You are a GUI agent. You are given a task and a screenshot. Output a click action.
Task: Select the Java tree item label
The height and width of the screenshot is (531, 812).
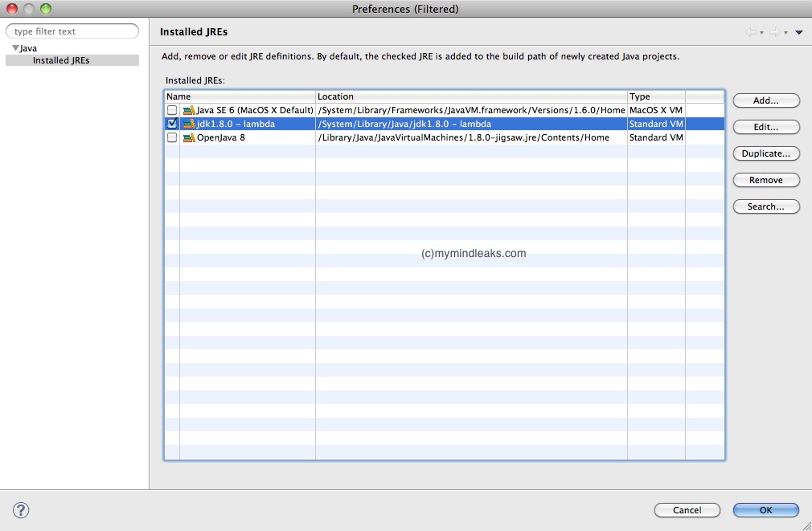click(28, 48)
